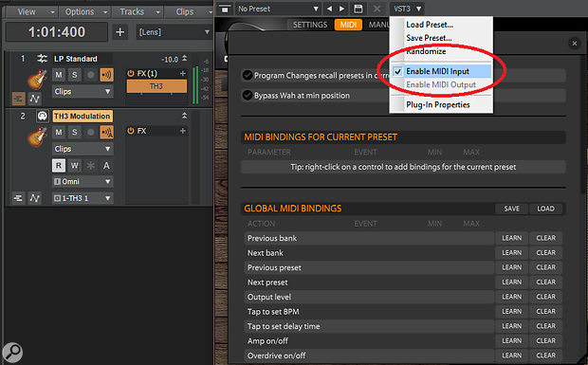Click the LP Standard guitar track icon
This screenshot has height=365, width=588.
(37, 80)
